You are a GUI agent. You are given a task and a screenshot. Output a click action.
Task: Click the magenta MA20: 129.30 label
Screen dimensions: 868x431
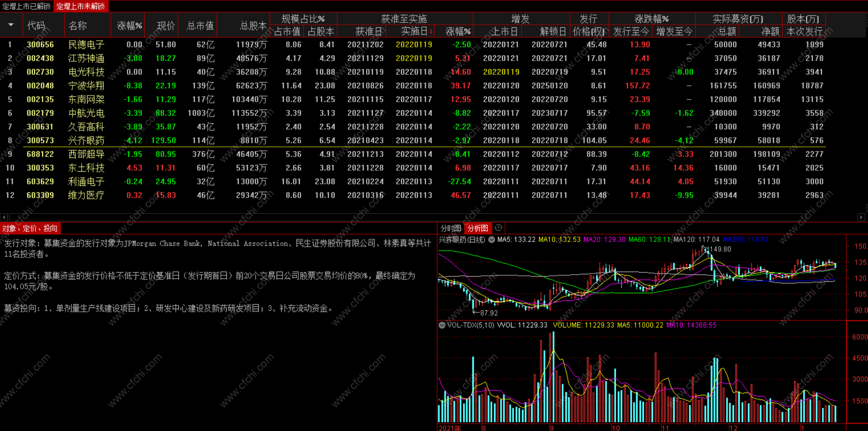(604, 239)
